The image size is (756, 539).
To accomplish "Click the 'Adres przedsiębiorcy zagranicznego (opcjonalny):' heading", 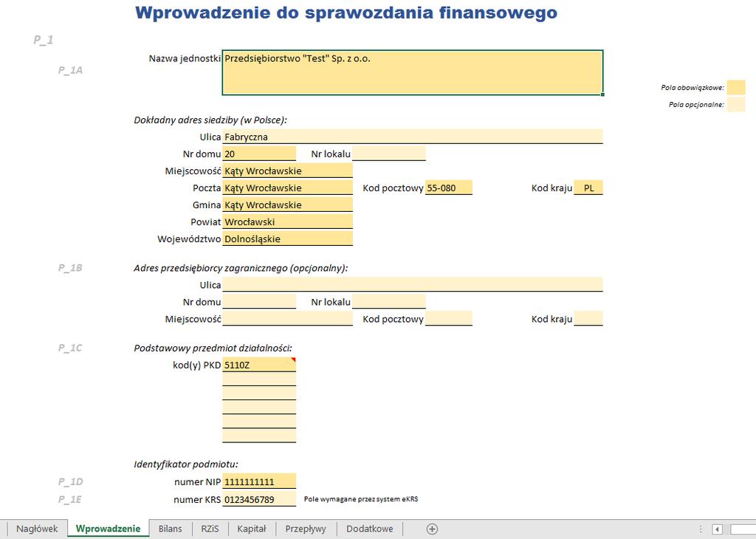I will point(241,268).
